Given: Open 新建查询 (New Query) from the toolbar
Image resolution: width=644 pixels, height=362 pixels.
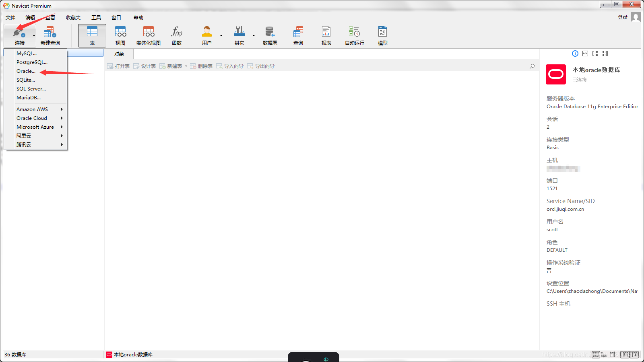Looking at the screenshot, I should coord(50,35).
